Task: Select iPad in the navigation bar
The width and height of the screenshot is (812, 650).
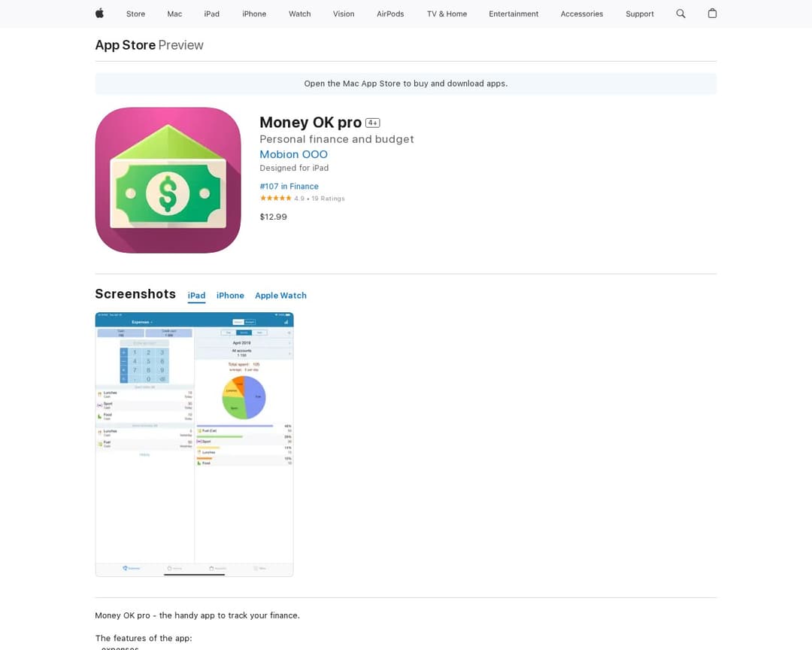Action: (212, 14)
